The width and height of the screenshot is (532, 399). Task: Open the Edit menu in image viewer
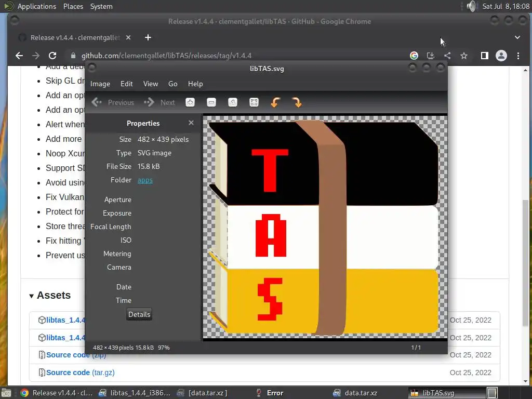(x=127, y=84)
